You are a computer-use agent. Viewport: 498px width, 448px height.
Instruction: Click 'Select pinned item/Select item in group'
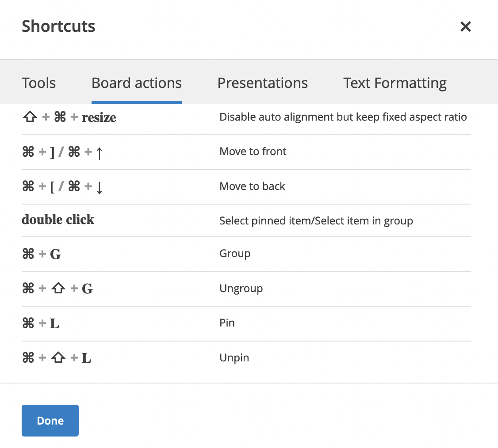pyautogui.click(x=316, y=221)
